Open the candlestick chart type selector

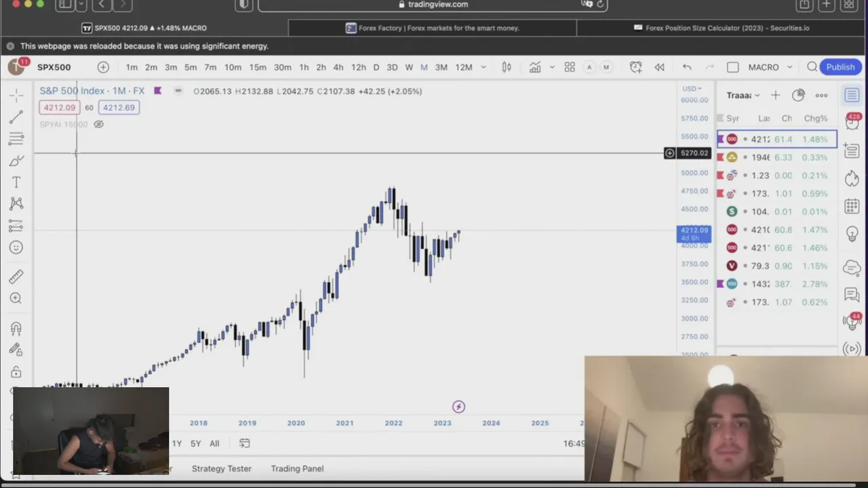tap(507, 67)
